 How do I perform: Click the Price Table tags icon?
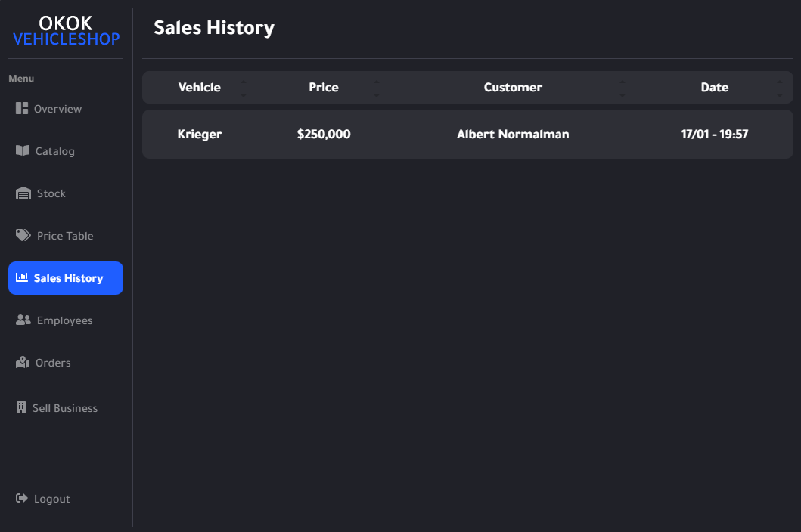point(23,236)
